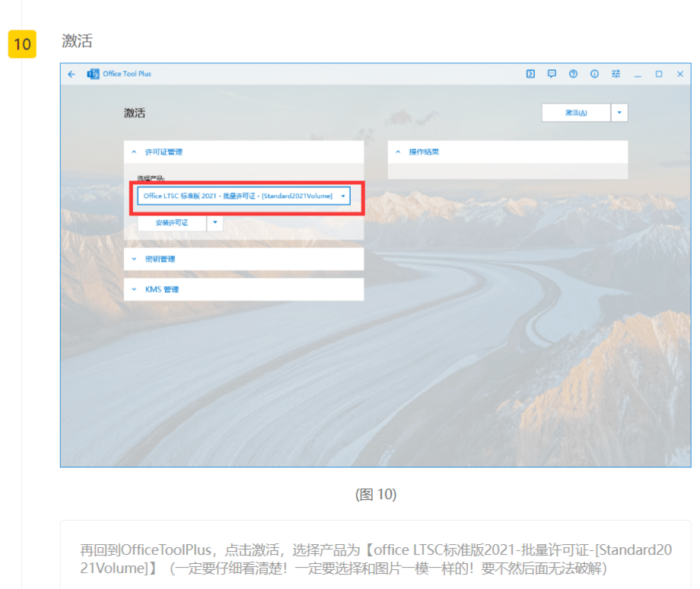
Task: Collapse the 操作结果 section
Action: click(x=508, y=152)
